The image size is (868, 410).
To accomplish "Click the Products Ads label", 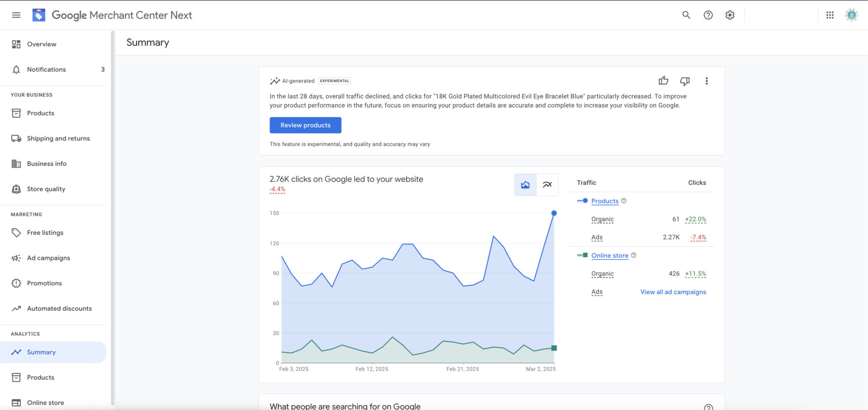I will point(597,237).
